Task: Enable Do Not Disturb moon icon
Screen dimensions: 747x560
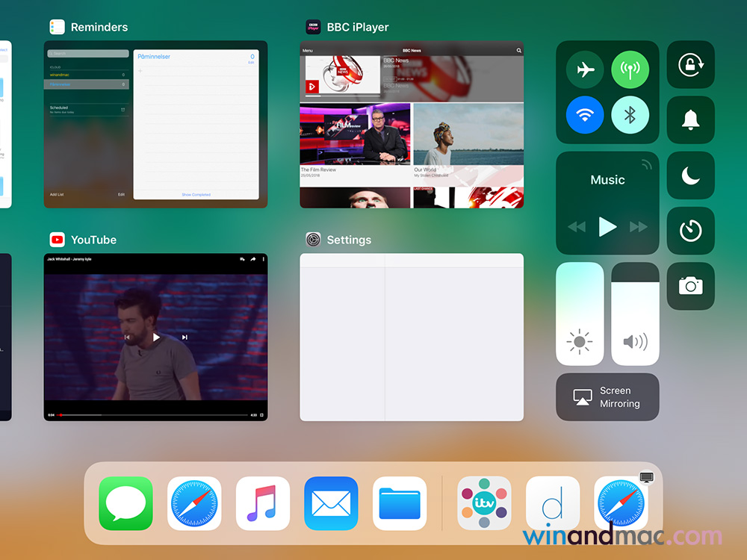Action: (x=690, y=175)
